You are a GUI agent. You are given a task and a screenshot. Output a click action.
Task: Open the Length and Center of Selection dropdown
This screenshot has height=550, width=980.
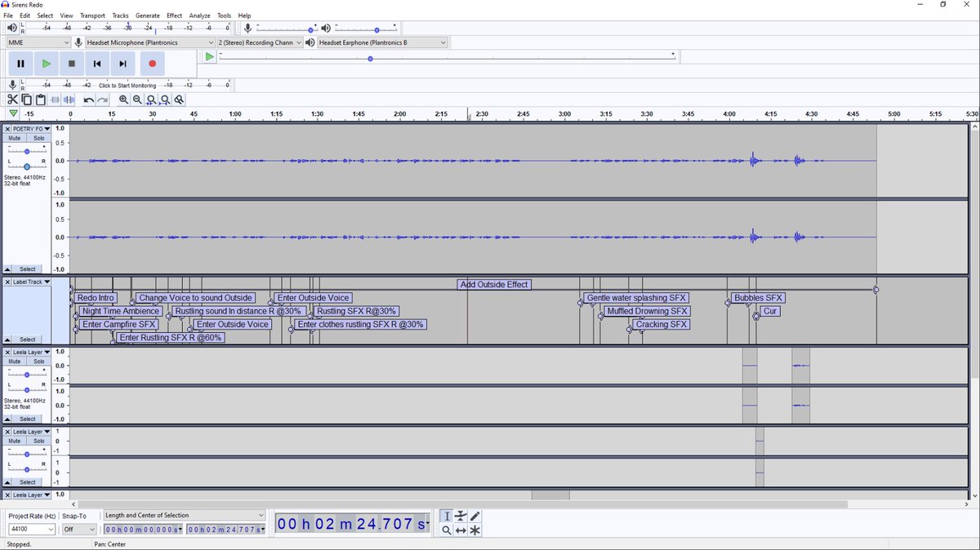pos(185,516)
